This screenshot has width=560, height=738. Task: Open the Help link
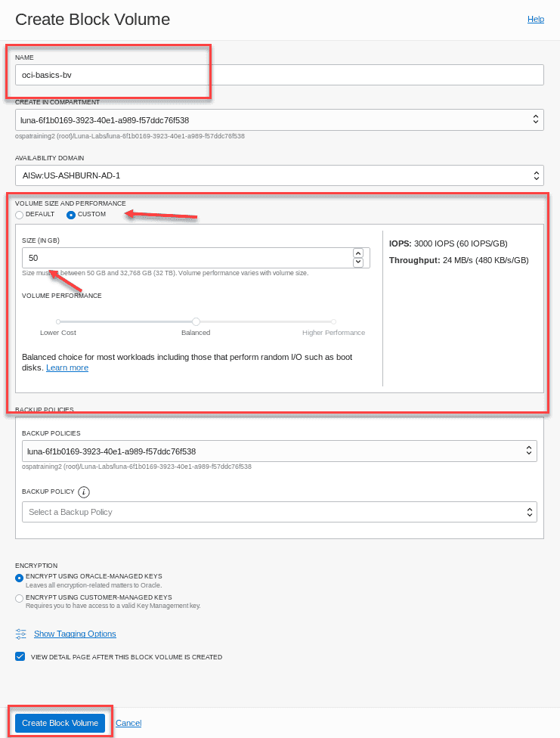(x=536, y=19)
